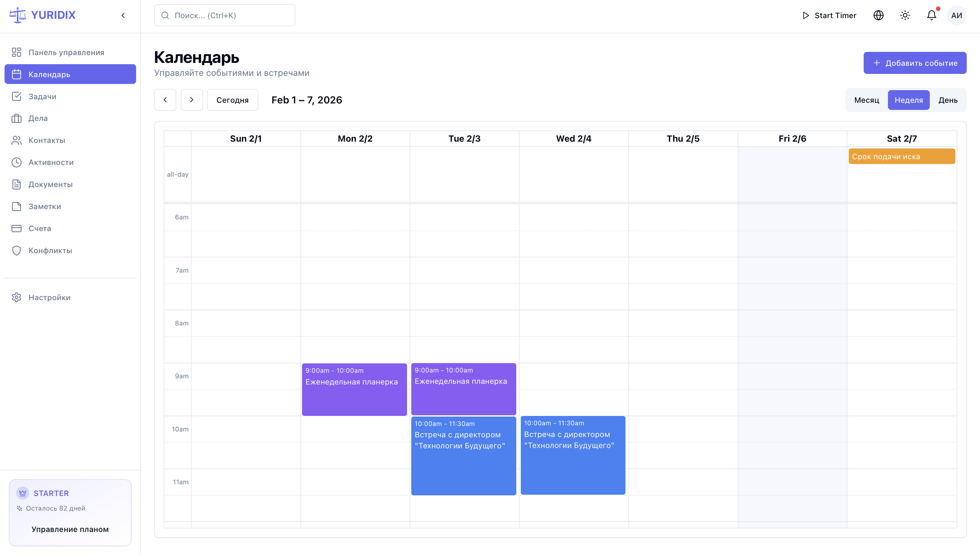Toggle the sun theme icon
The width and height of the screenshot is (980, 555).
tap(905, 15)
